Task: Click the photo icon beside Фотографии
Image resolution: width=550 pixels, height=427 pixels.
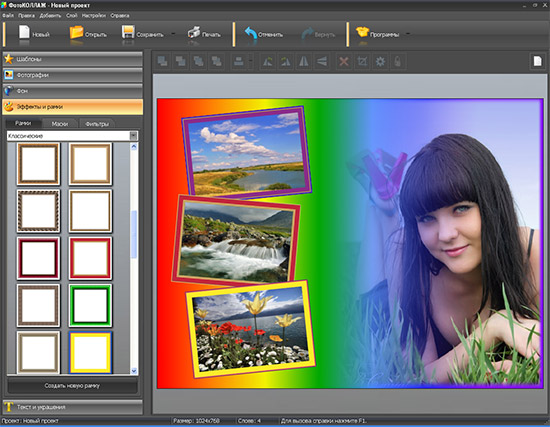Action: 9,75
